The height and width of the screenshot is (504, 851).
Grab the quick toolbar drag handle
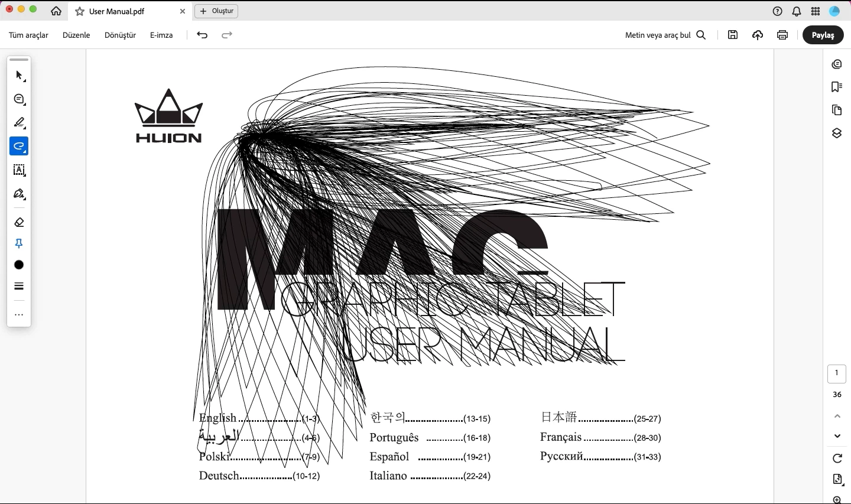(x=19, y=60)
